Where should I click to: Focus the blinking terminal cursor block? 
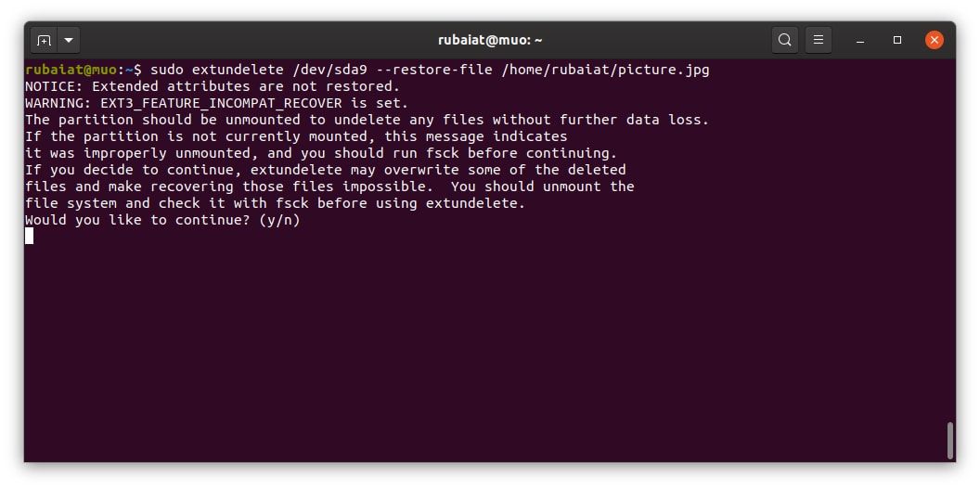click(30, 236)
